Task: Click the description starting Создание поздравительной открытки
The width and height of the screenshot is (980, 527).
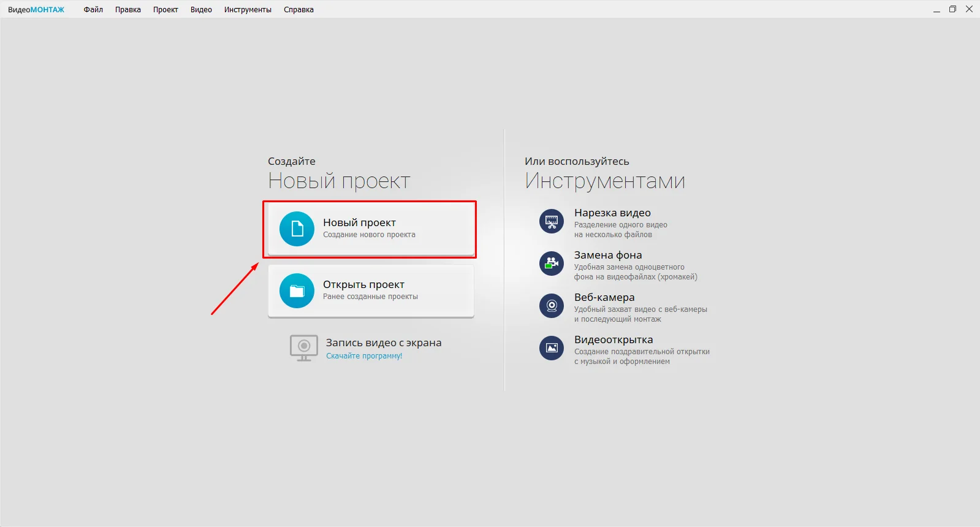Action: [x=642, y=357]
